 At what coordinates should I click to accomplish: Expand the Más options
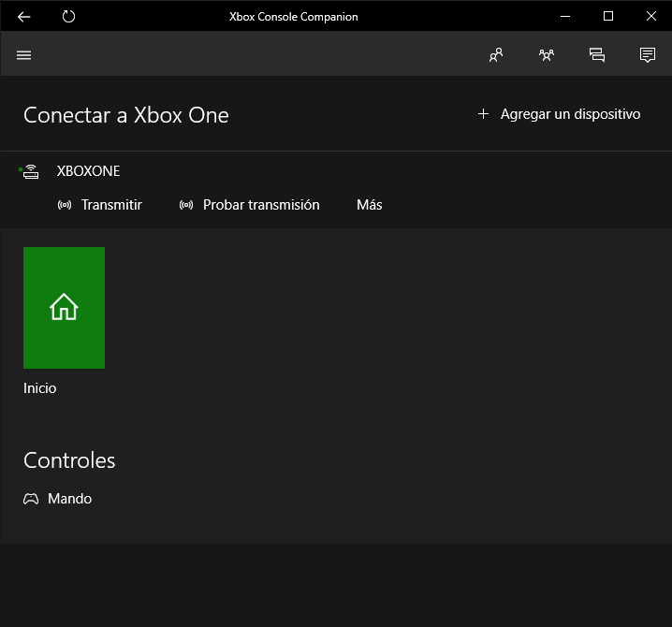click(370, 205)
